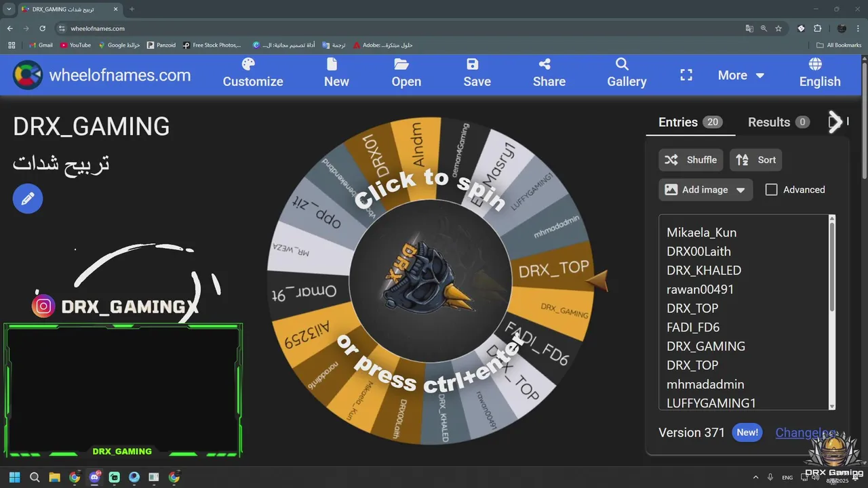Switch to the Results tab
This screenshot has width=868, height=488.
tap(778, 122)
